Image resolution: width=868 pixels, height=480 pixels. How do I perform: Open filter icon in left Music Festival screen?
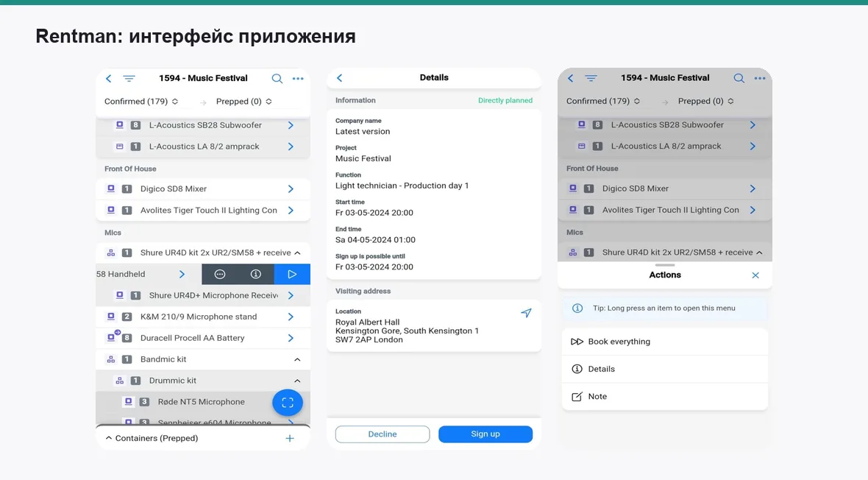tap(129, 79)
